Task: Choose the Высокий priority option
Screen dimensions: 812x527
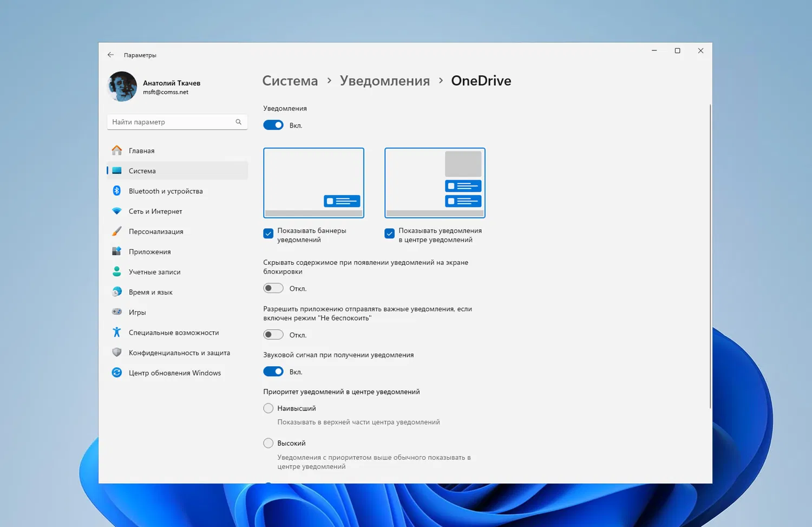Action: [x=269, y=443]
